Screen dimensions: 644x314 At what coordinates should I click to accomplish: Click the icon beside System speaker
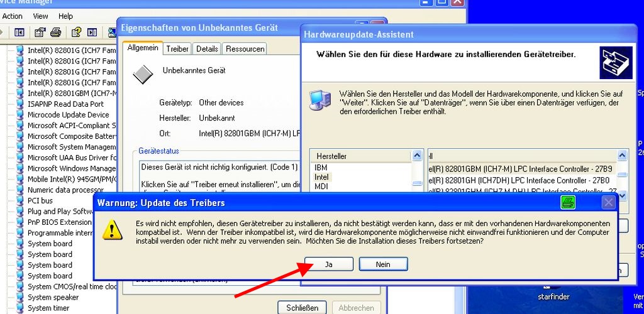tap(19, 297)
